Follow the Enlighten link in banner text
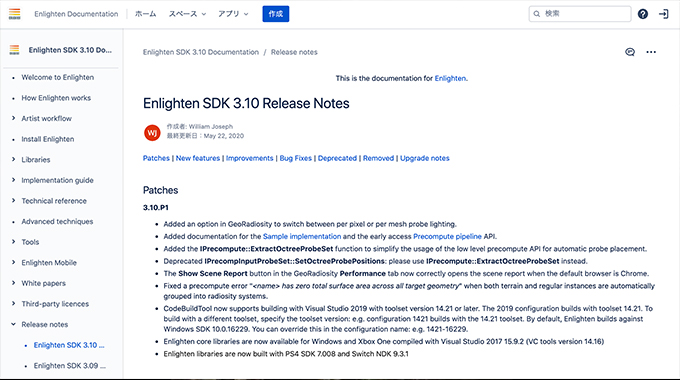 point(450,79)
